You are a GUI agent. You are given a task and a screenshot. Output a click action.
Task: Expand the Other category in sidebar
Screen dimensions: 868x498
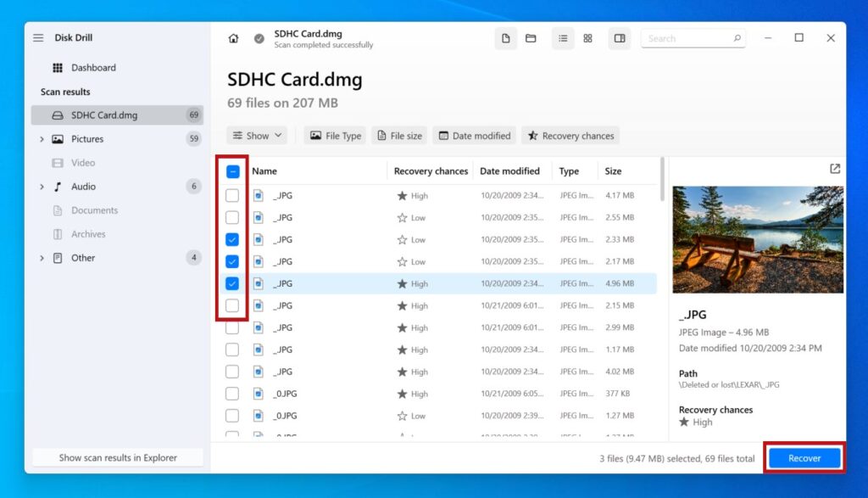[42, 258]
